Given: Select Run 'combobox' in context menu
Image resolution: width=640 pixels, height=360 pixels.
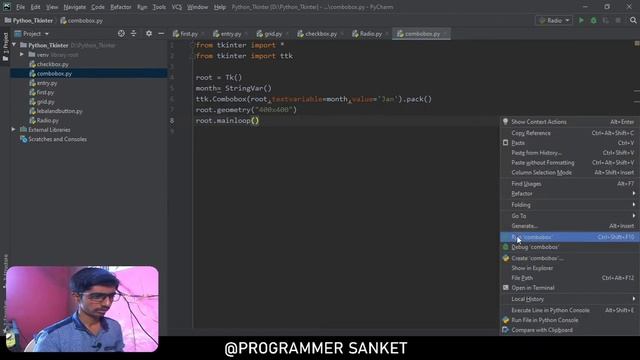Looking at the screenshot, I should point(570,237).
